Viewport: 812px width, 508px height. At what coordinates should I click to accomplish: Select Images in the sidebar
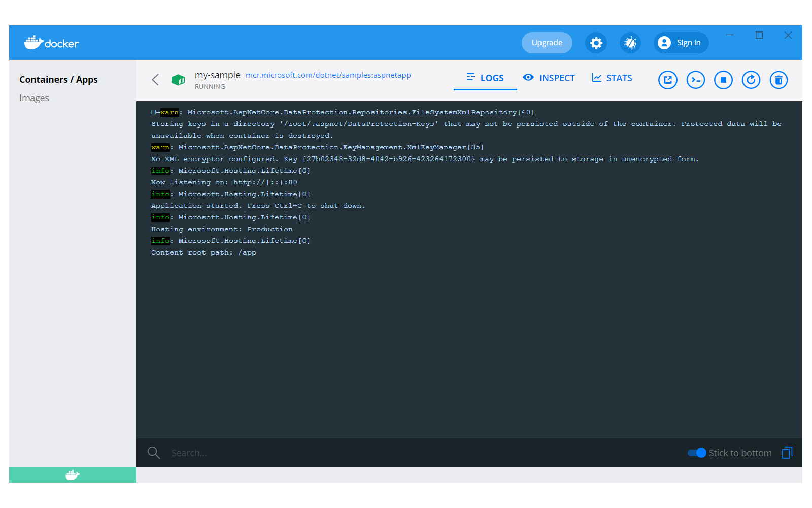[35, 98]
